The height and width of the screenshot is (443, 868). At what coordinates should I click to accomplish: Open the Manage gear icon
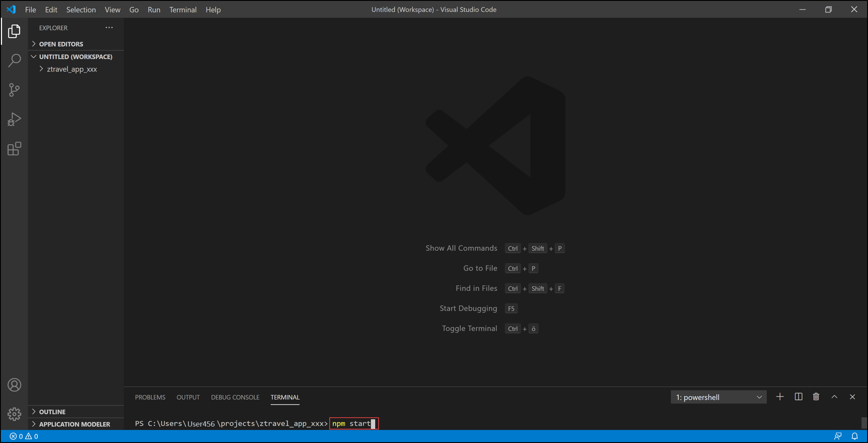(x=14, y=414)
